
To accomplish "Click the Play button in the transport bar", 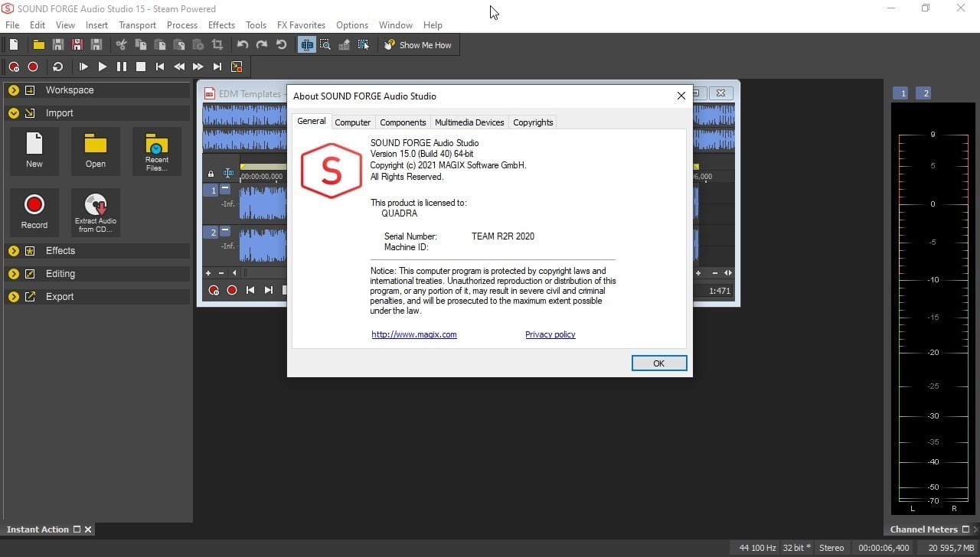I will (103, 67).
